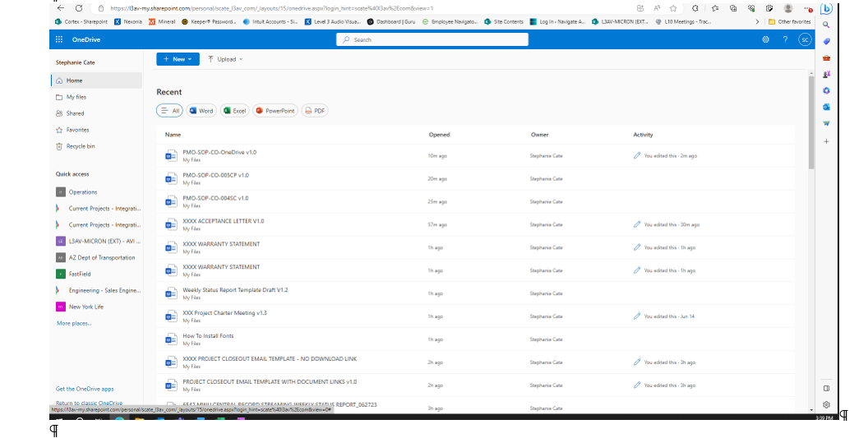Open Dashboard | Guru bookmark
Image resolution: width=868 pixels, height=438 pixels.
tap(390, 22)
